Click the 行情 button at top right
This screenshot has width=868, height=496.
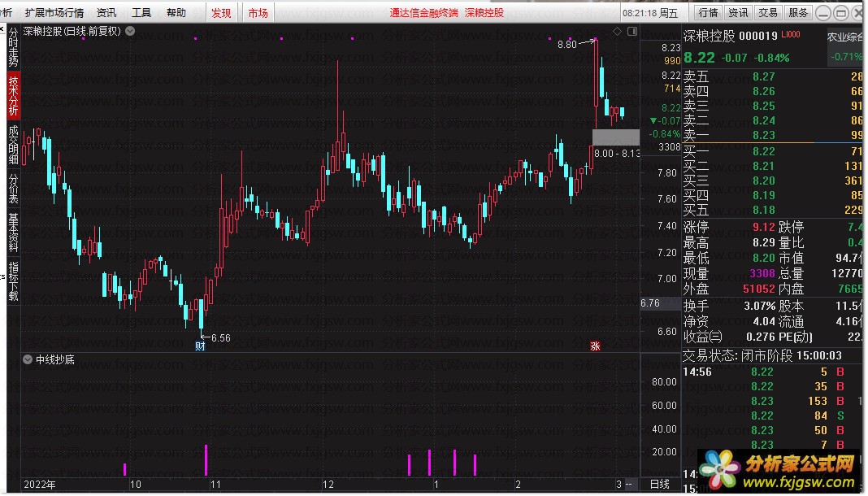pos(708,13)
